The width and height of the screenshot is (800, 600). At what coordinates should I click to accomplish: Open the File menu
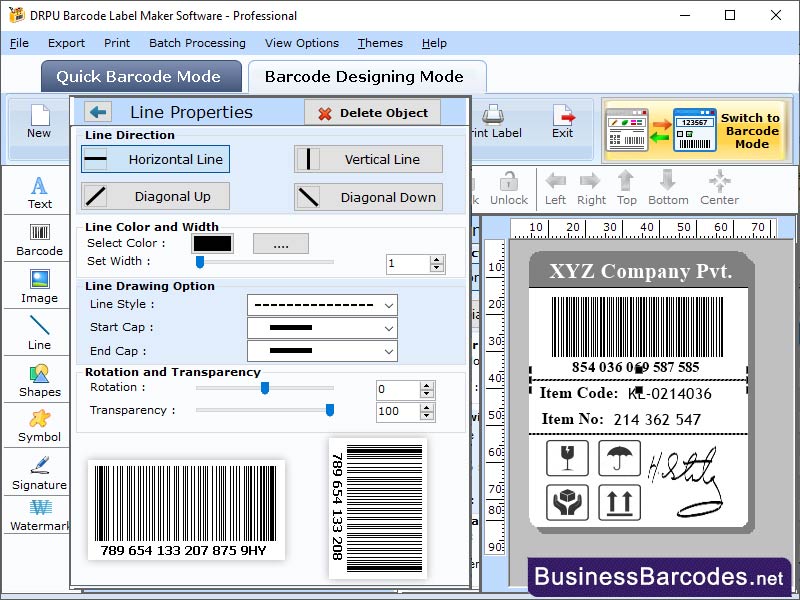pyautogui.click(x=19, y=43)
